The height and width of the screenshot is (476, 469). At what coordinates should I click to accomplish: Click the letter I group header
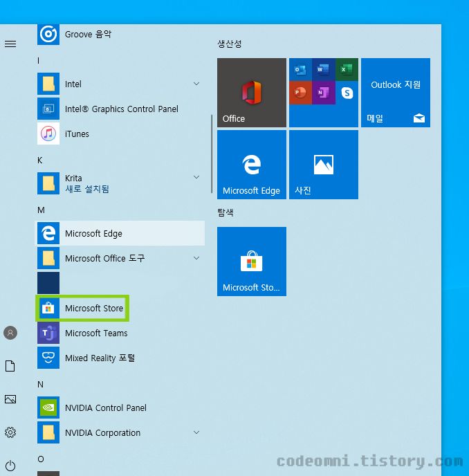pos(39,61)
